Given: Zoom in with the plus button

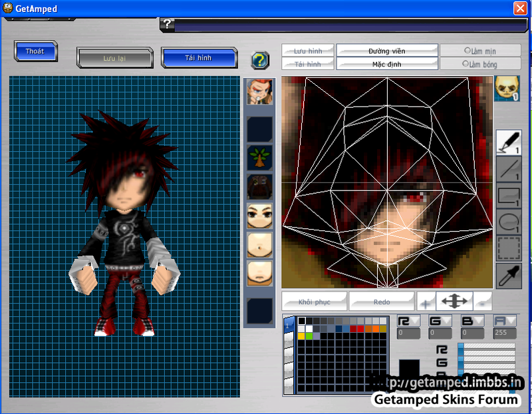Looking at the screenshot, I should (426, 302).
